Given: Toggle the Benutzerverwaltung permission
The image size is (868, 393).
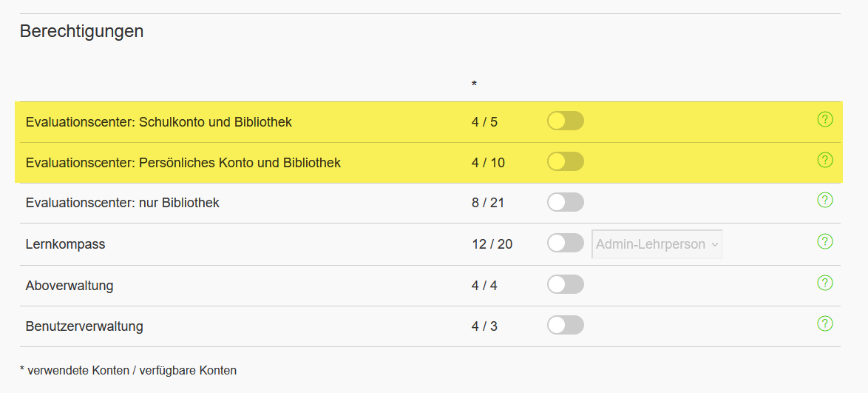Looking at the screenshot, I should click(x=565, y=325).
